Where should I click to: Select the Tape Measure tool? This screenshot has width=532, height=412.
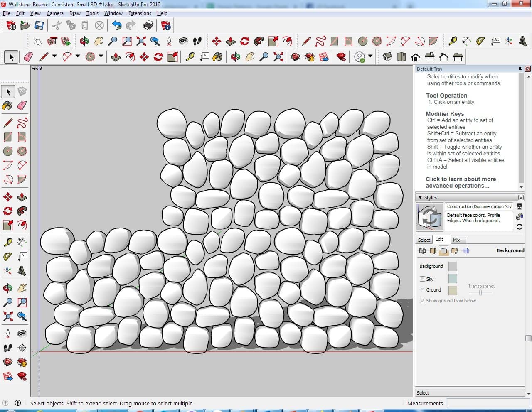[x=7, y=242]
